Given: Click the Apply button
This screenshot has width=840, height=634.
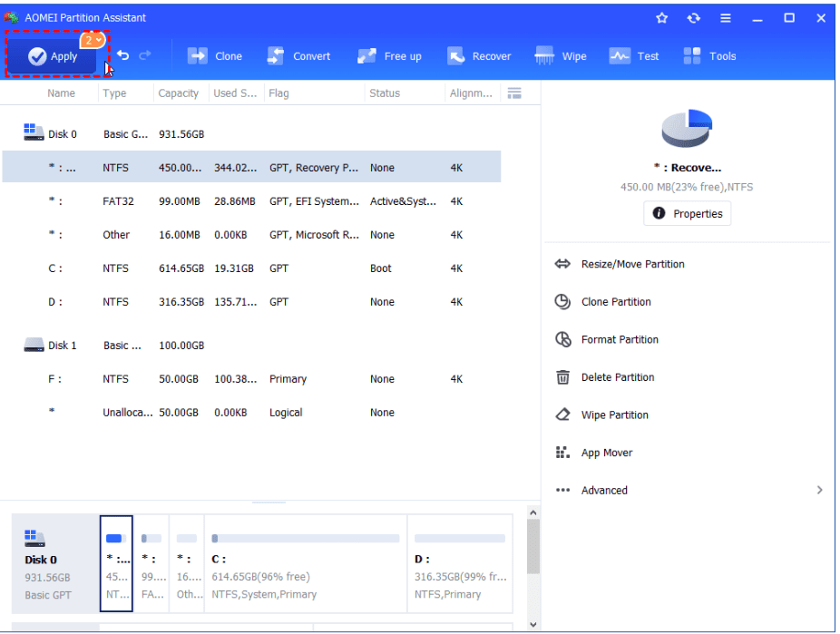Looking at the screenshot, I should point(52,56).
